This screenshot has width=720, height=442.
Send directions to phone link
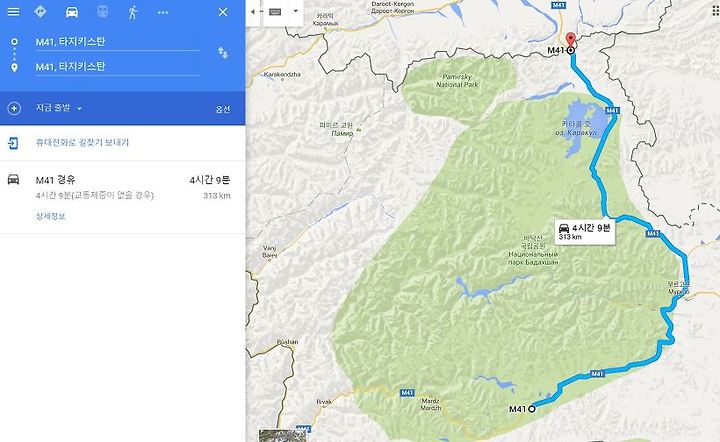(x=82, y=143)
